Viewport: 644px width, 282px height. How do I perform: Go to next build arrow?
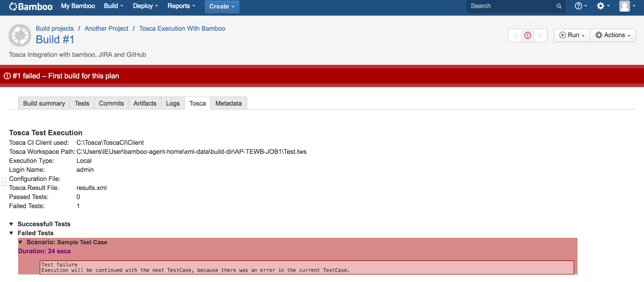tap(541, 35)
